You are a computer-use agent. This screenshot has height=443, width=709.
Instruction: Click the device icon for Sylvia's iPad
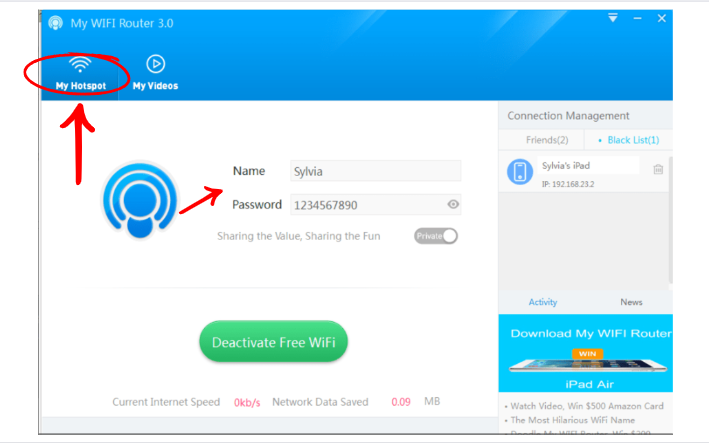coord(520,172)
